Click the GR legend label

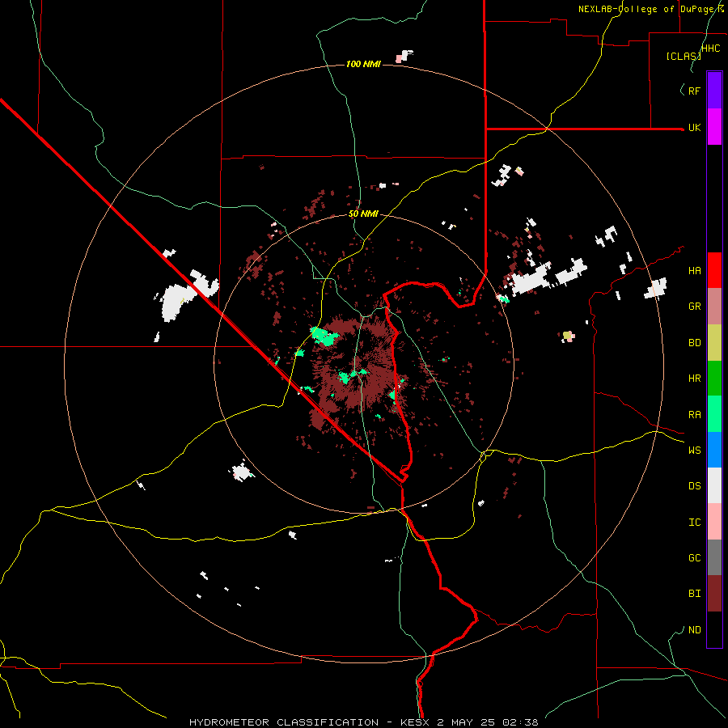[694, 307]
